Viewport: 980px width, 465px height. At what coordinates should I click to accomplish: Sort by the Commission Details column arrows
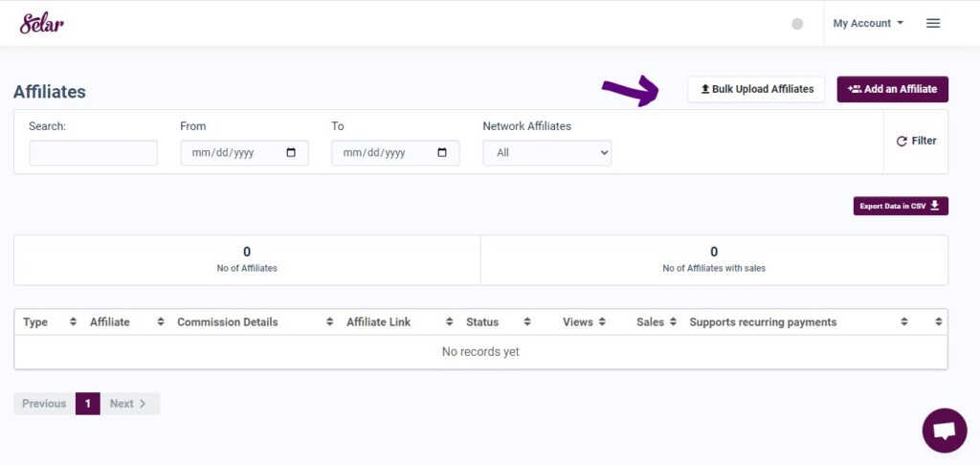click(330, 321)
